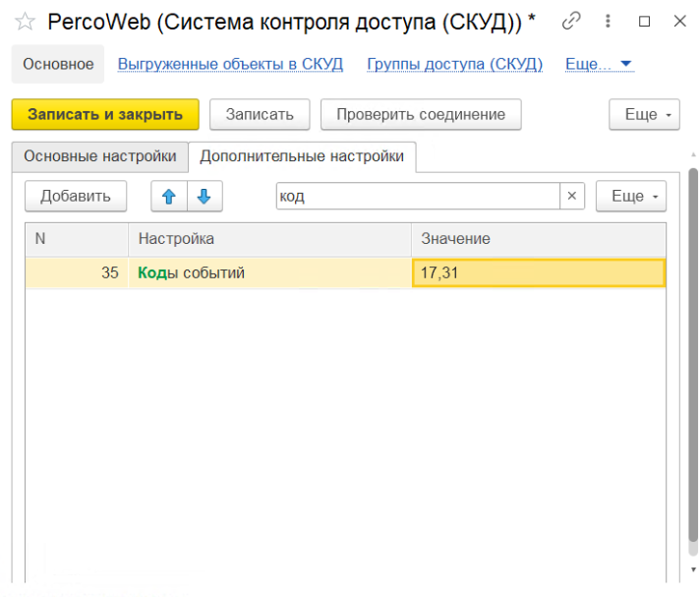
Task: Switch to Основные настройки tab
Action: click(100, 156)
